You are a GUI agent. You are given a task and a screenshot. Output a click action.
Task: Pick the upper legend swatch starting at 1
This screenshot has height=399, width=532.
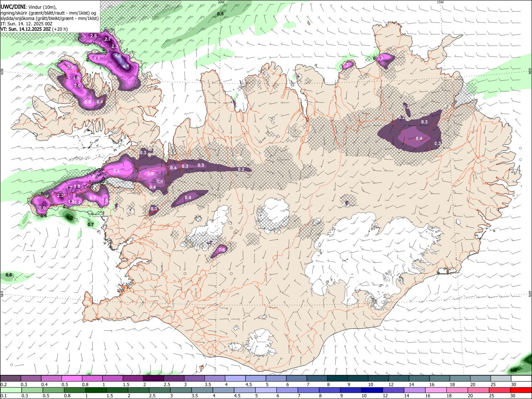(112, 379)
